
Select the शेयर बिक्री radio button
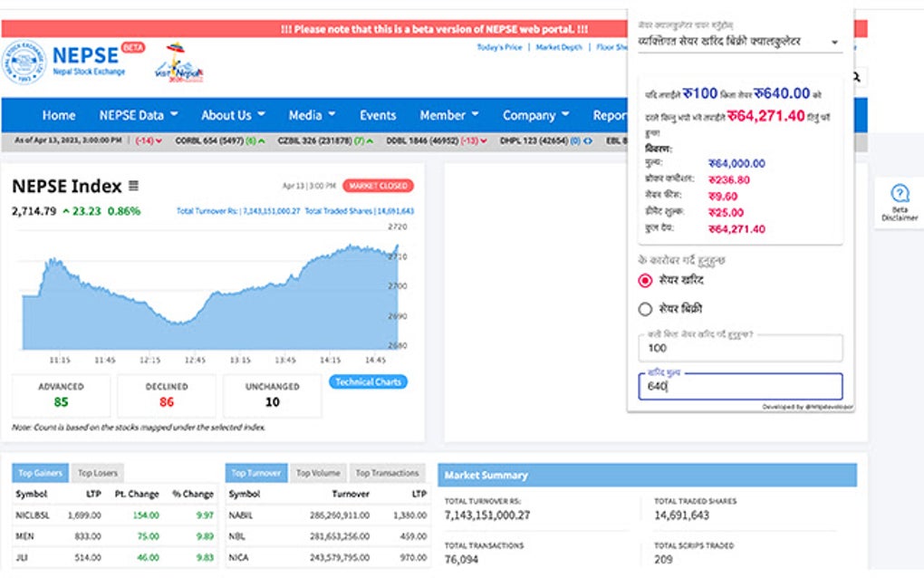[645, 309]
